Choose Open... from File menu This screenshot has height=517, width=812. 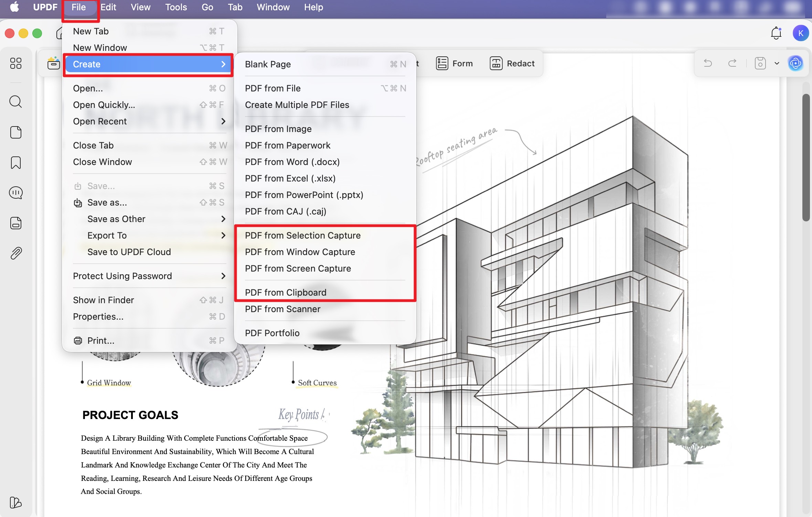point(149,88)
